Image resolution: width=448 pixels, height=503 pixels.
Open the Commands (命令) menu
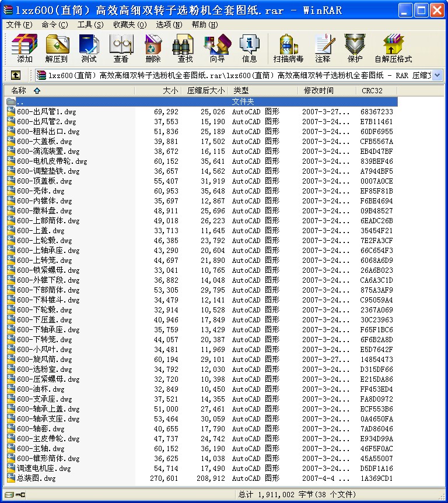55,24
